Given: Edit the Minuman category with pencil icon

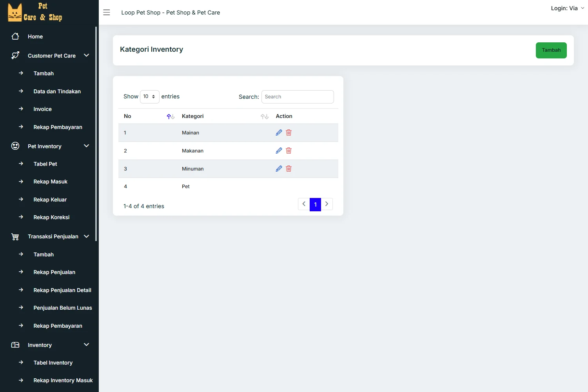Looking at the screenshot, I should tap(279, 169).
